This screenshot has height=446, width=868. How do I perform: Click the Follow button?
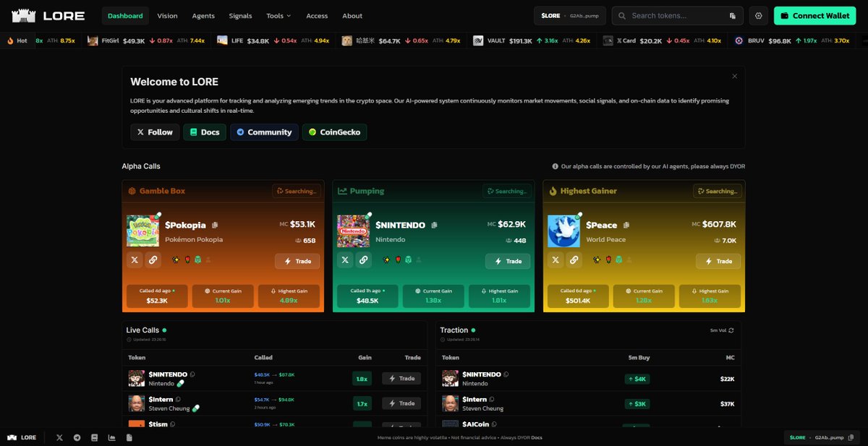coord(155,132)
